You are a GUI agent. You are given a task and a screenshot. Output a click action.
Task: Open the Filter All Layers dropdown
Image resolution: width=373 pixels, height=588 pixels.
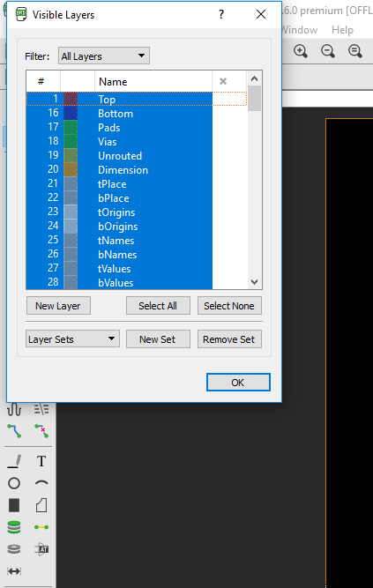[104, 56]
